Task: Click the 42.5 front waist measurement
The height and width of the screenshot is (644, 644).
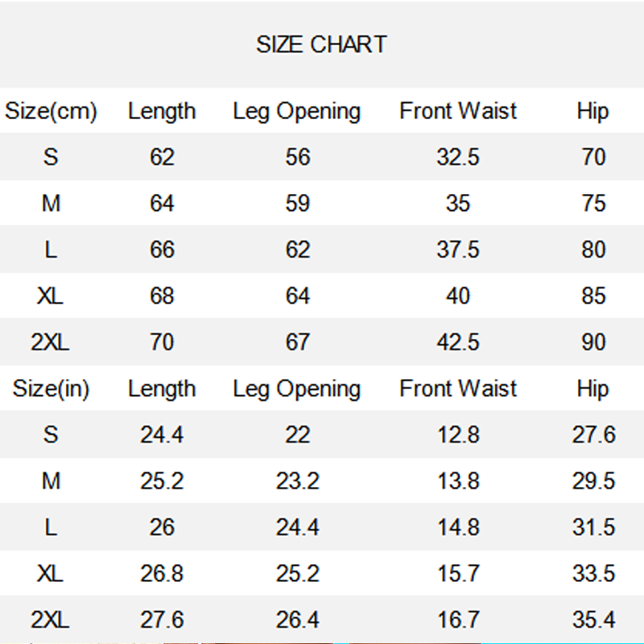Action: [458, 342]
